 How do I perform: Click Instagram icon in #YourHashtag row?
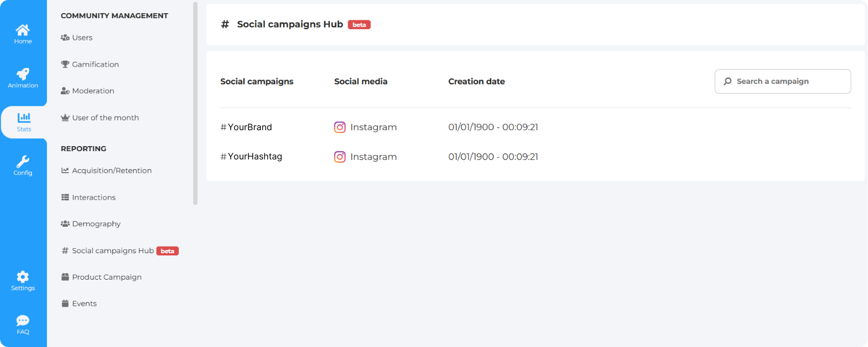click(x=340, y=157)
